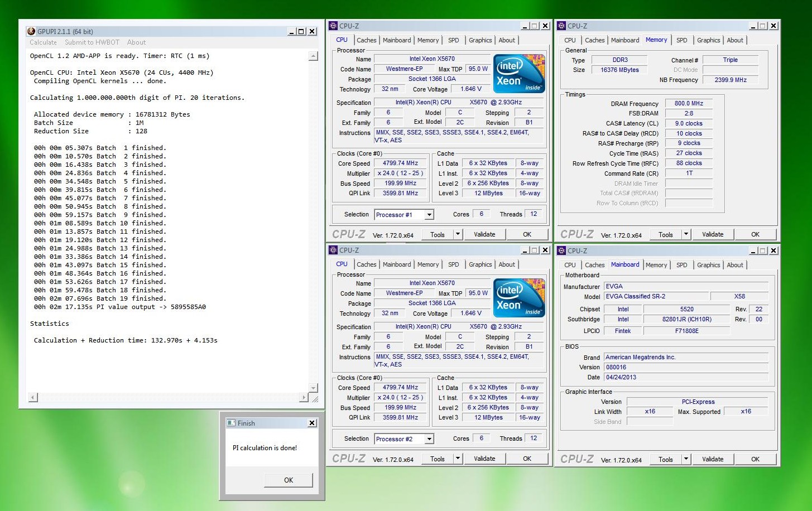This screenshot has width=812, height=511.
Task: Click OK button in CPU-Z Mainboard window
Action: (756, 459)
